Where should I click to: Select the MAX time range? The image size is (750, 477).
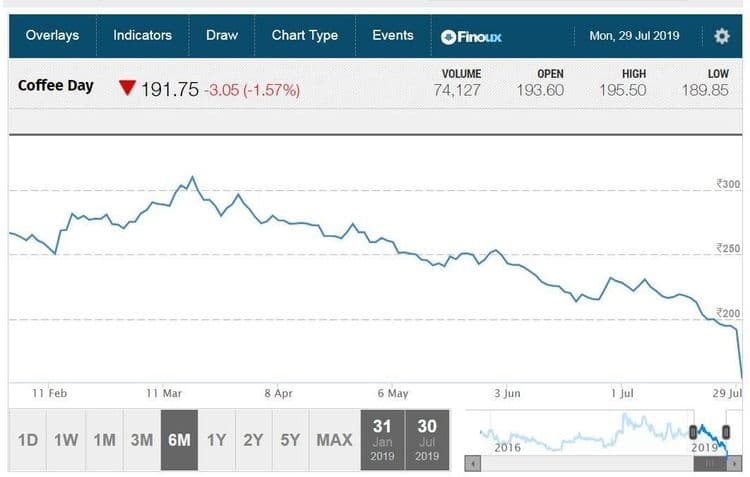(x=334, y=440)
